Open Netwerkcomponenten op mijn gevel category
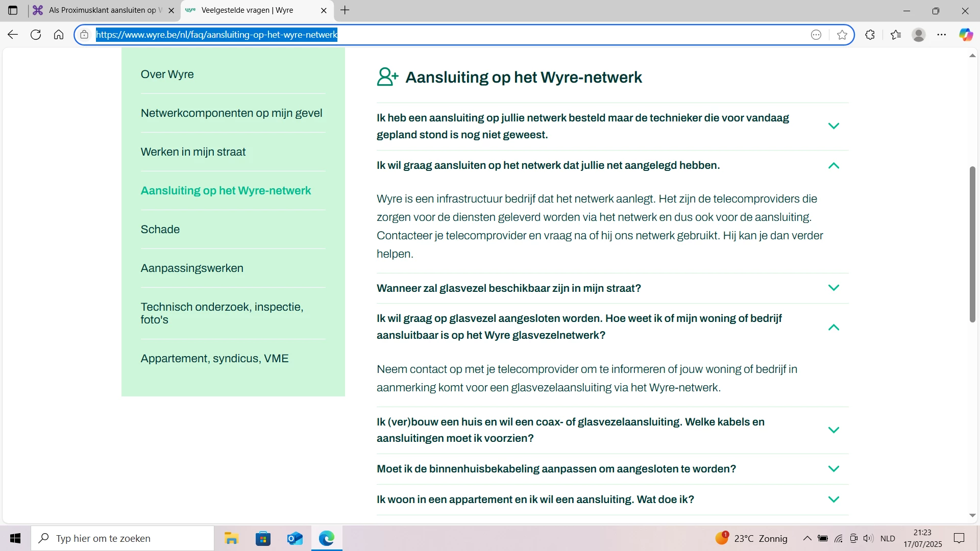 (x=232, y=113)
